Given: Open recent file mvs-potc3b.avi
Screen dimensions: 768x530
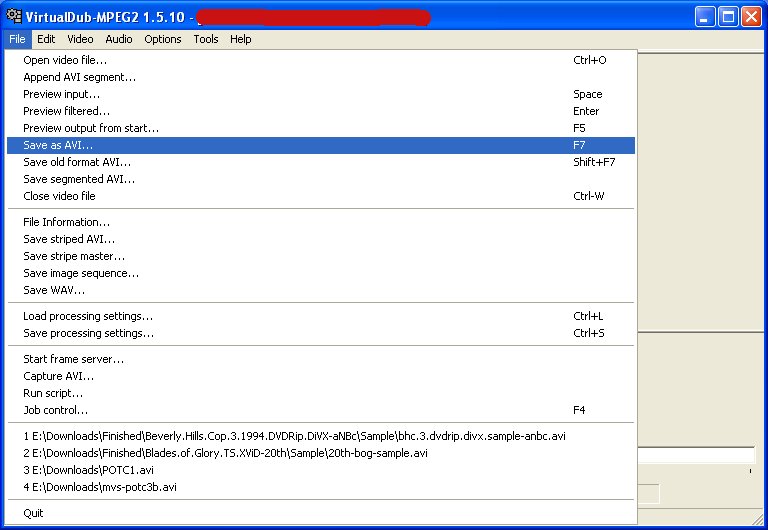Looking at the screenshot, I should [321, 487].
